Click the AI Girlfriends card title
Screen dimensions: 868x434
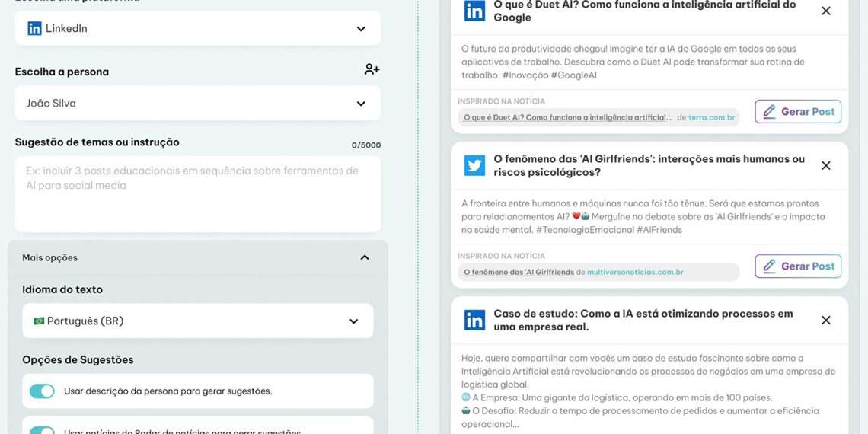649,165
